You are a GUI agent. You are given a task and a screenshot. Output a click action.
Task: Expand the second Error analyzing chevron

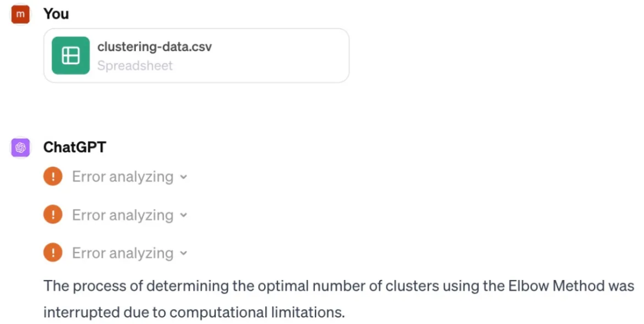[x=184, y=215]
